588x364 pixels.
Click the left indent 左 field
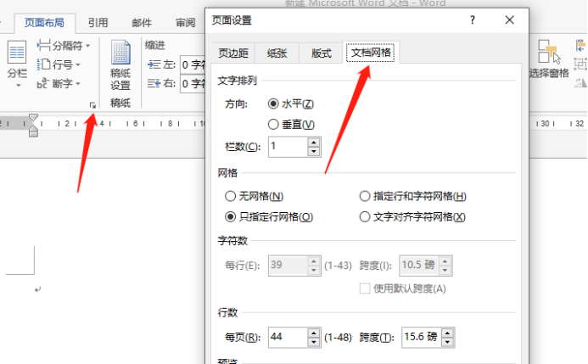(193, 64)
